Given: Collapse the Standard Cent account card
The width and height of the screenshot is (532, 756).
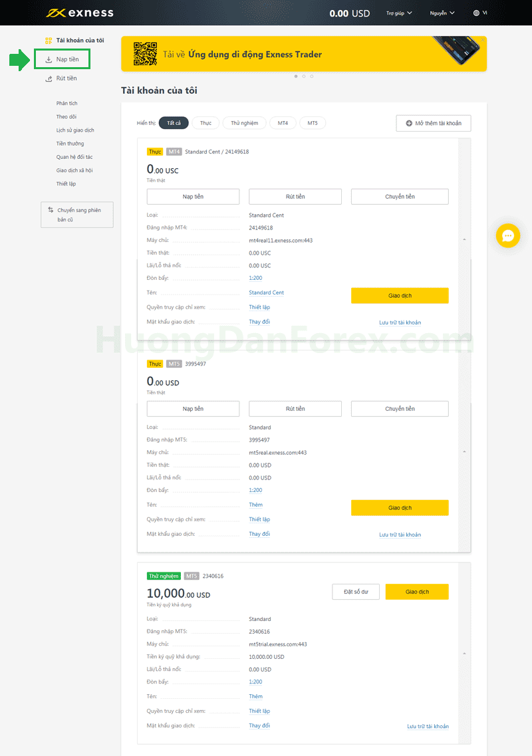Looking at the screenshot, I should click(x=464, y=239).
